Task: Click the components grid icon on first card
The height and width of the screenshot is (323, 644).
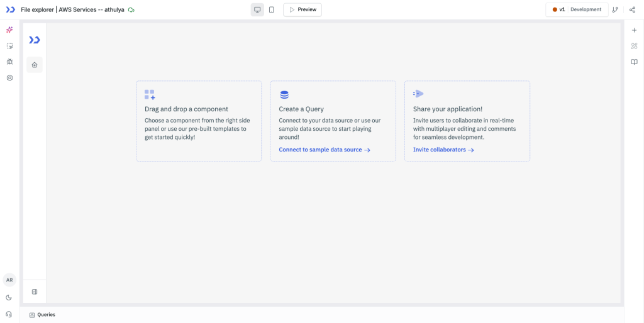Action: point(150,95)
